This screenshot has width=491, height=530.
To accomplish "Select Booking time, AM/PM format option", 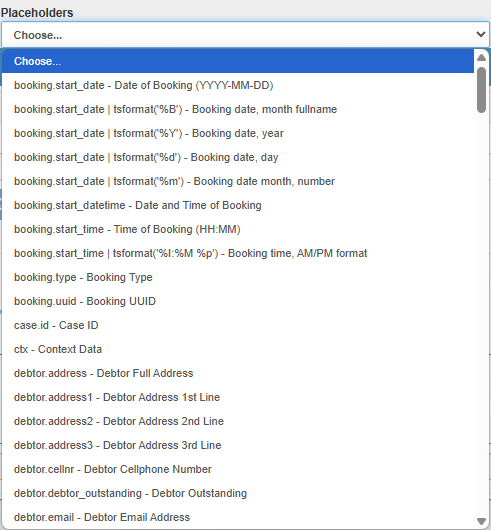I will pos(238,253).
